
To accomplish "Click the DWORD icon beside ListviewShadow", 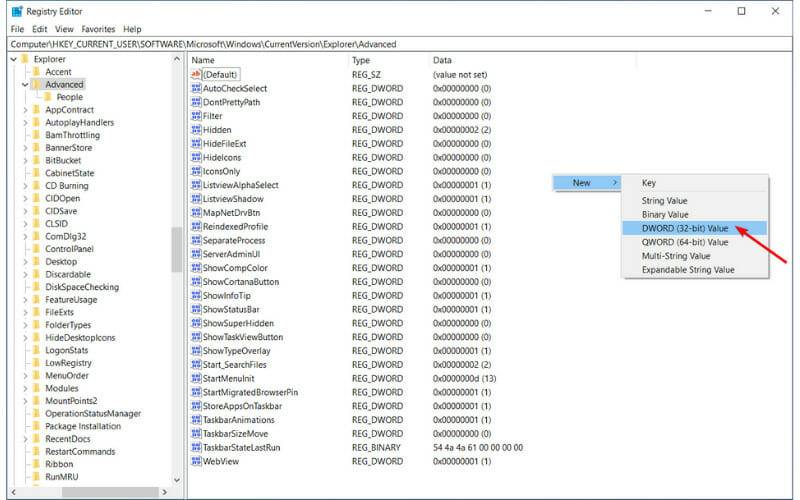I will [196, 198].
